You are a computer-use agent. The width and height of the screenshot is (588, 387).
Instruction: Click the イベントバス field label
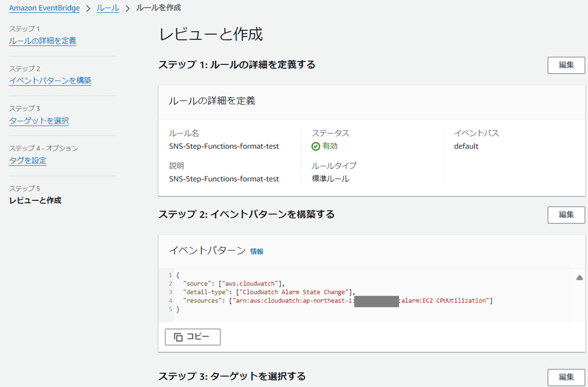point(477,133)
